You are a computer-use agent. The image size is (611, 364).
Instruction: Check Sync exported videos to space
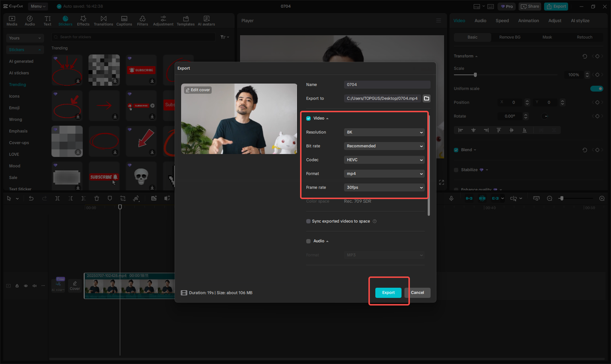[308, 221]
